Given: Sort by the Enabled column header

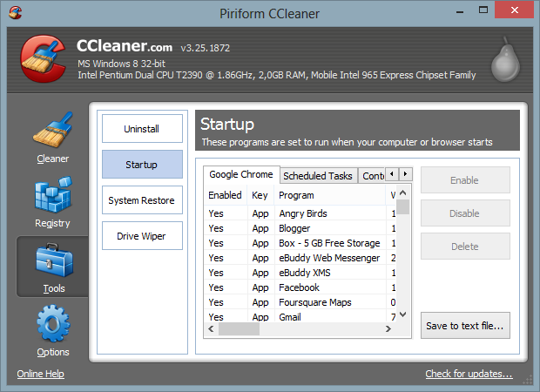Looking at the screenshot, I should [x=226, y=195].
